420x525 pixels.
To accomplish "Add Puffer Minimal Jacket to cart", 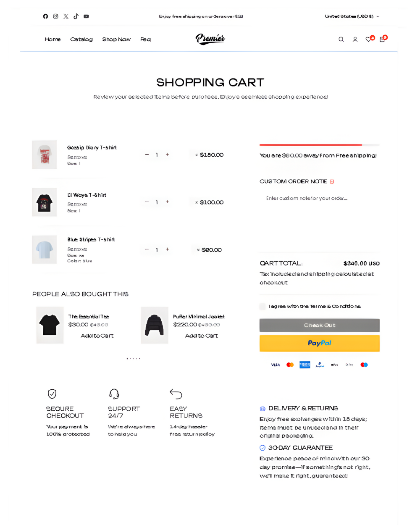I will click(x=201, y=336).
